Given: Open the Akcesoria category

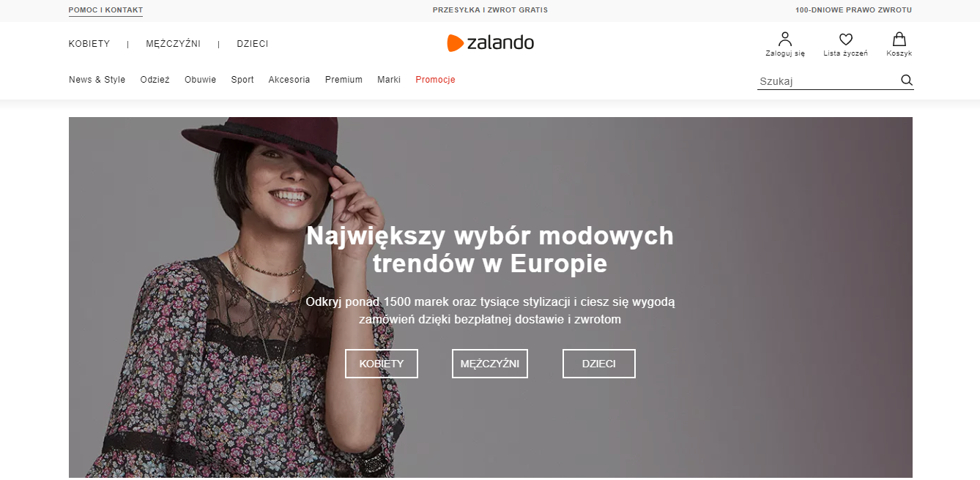Looking at the screenshot, I should pyautogui.click(x=289, y=80).
